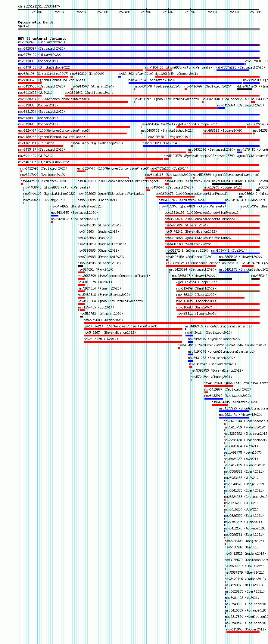
Task: Open nsv5485703 (ByrskaBishop2022) variant
Action: point(167,130)
